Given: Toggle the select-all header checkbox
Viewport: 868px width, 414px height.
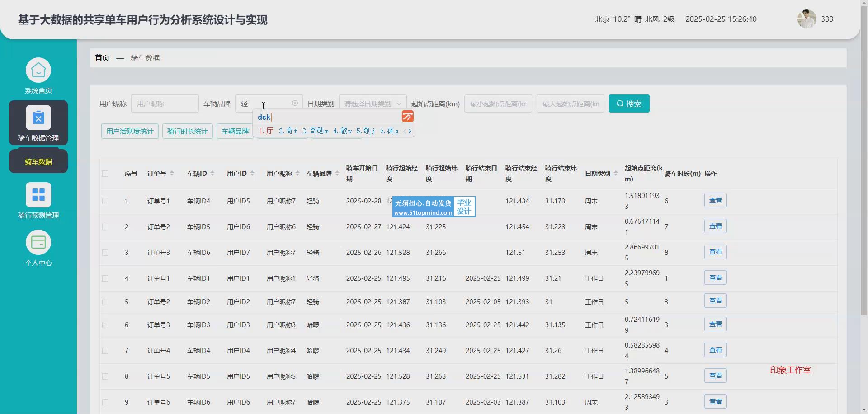Looking at the screenshot, I should coord(105,174).
